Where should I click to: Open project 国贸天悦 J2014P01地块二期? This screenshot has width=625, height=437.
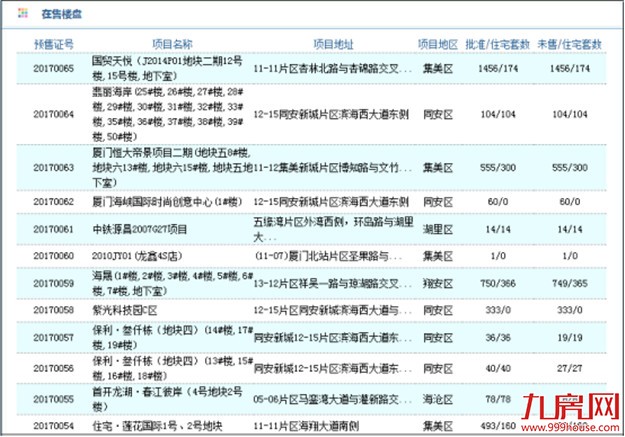[167, 69]
